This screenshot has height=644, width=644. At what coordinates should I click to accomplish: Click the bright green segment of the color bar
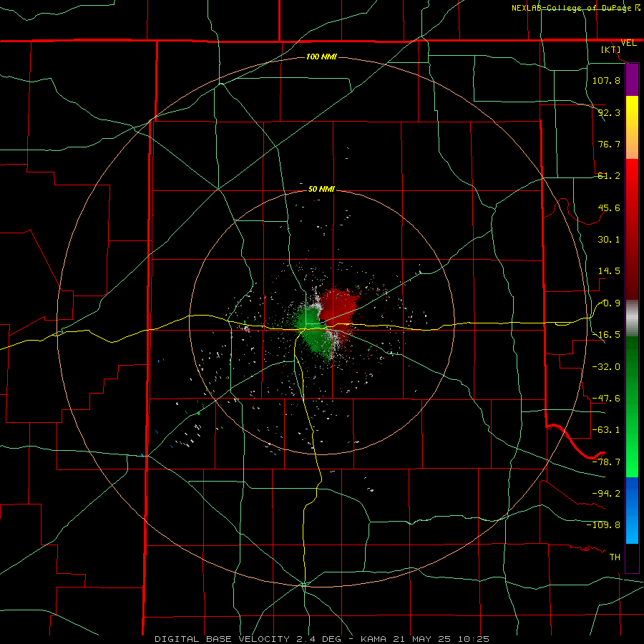(632, 406)
